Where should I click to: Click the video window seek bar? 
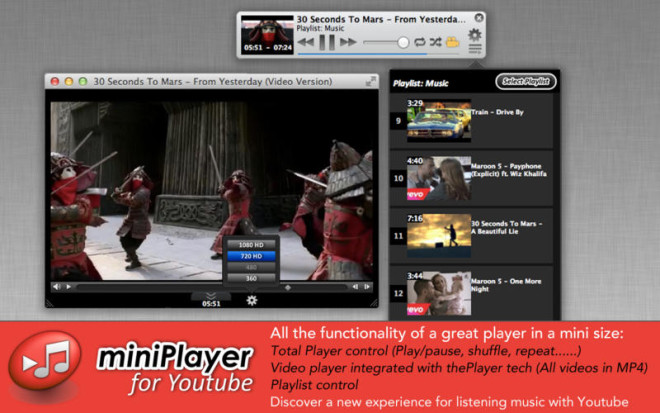213,287
